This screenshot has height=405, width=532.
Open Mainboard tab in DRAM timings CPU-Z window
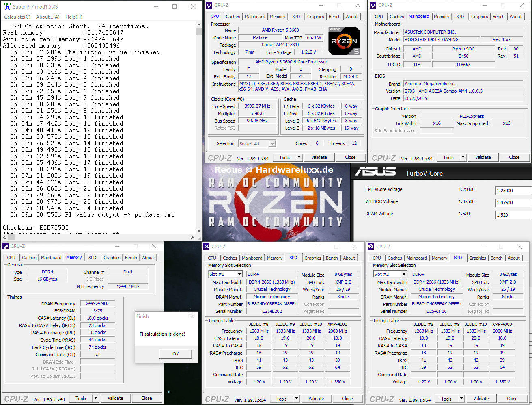51,258
